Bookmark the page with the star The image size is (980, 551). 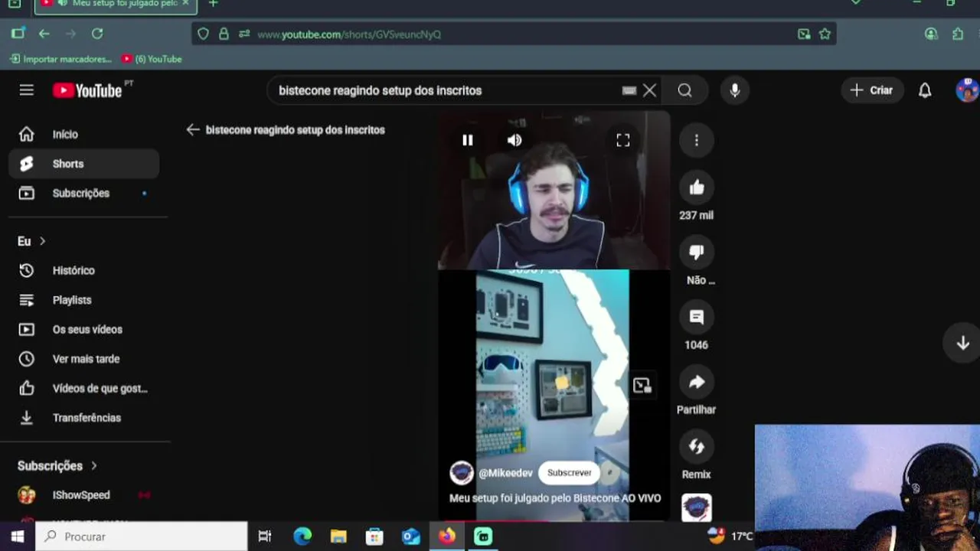825,34
